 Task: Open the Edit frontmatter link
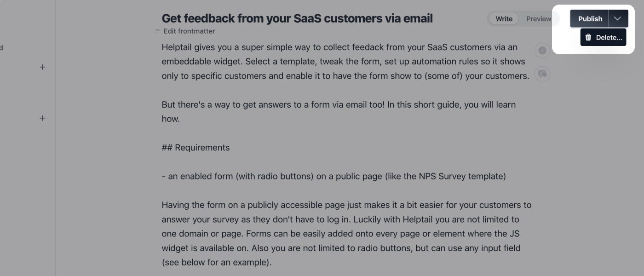click(189, 31)
